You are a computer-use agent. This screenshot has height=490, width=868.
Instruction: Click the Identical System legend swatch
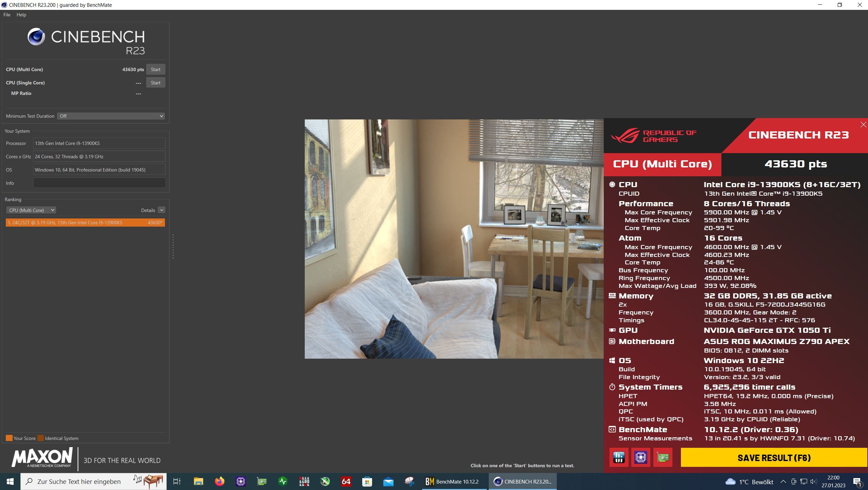pos(40,438)
